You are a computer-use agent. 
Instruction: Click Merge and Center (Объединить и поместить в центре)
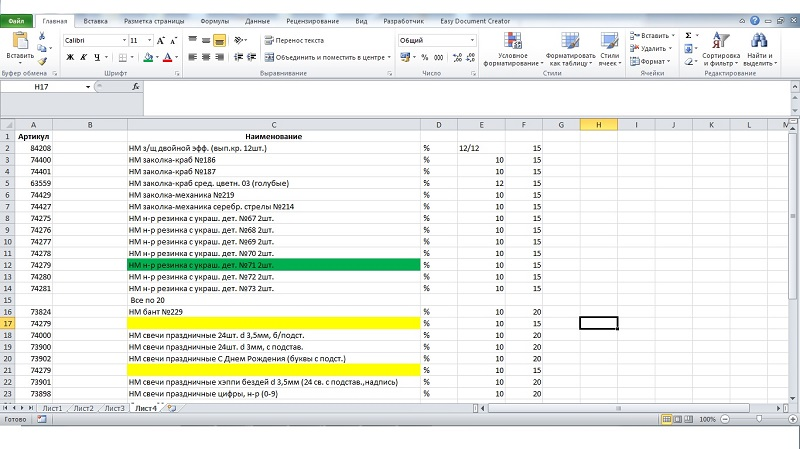point(323,58)
